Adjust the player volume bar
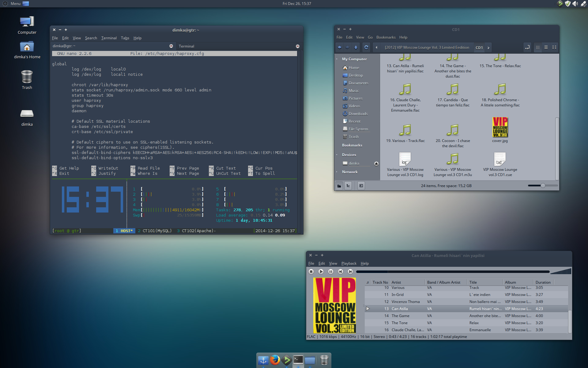The height and width of the screenshot is (368, 588). [561, 271]
